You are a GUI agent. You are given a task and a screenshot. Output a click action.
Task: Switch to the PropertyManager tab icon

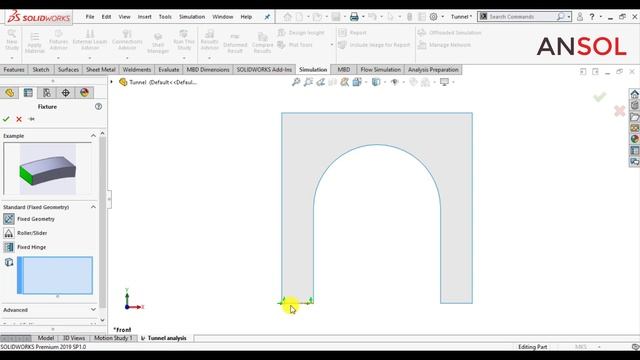(28, 93)
